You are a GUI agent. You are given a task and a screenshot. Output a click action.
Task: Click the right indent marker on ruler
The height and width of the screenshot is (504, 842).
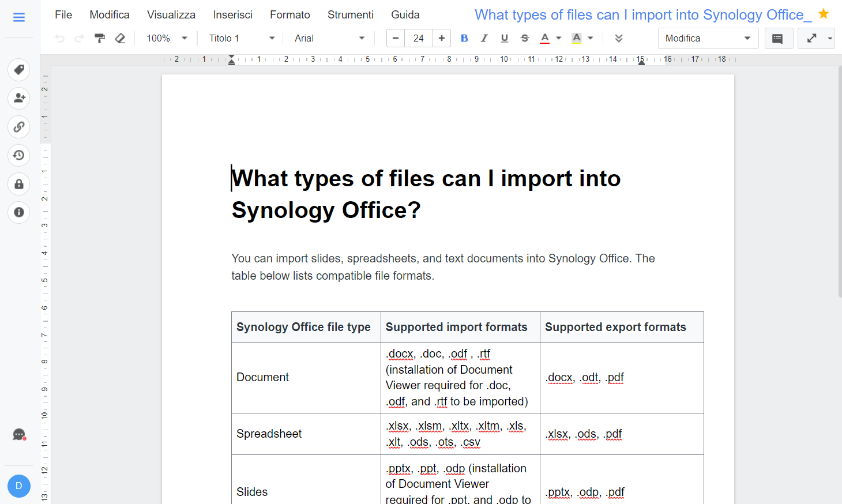(x=641, y=62)
